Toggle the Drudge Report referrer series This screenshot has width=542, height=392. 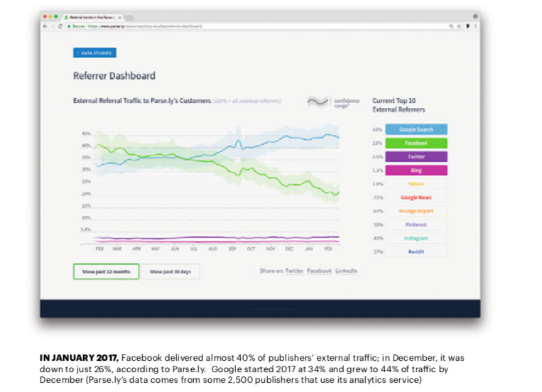point(416,211)
